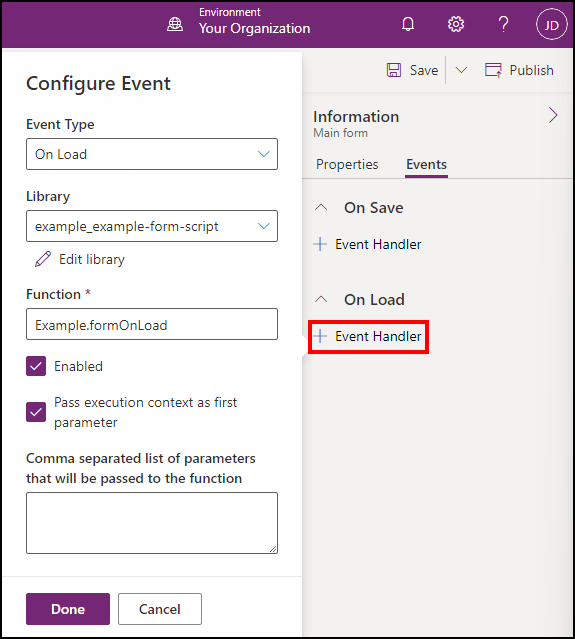The image size is (575, 639).
Task: Toggle Pass execution context checkbox
Action: coord(36,412)
